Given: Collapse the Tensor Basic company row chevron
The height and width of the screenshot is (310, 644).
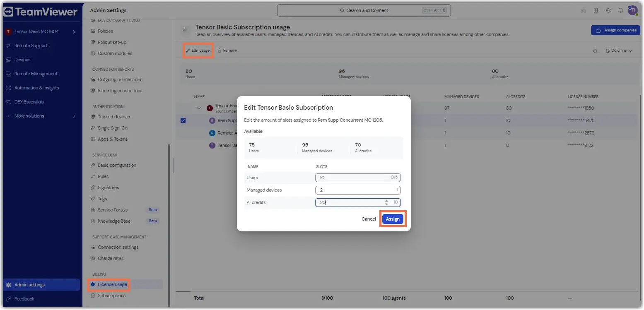Looking at the screenshot, I should tap(199, 108).
